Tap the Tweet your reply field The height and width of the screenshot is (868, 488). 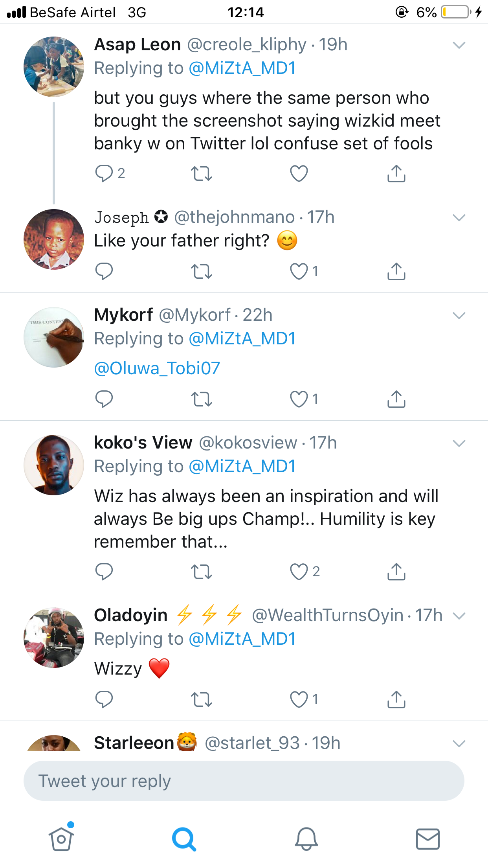(244, 781)
